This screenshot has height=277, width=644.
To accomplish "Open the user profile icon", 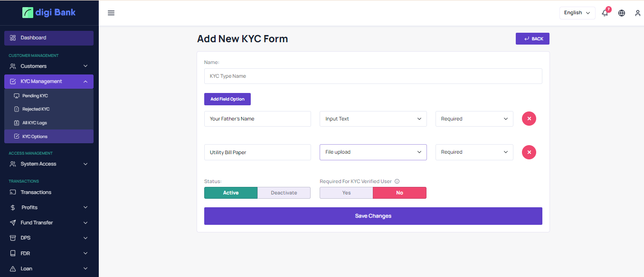I will (638, 13).
